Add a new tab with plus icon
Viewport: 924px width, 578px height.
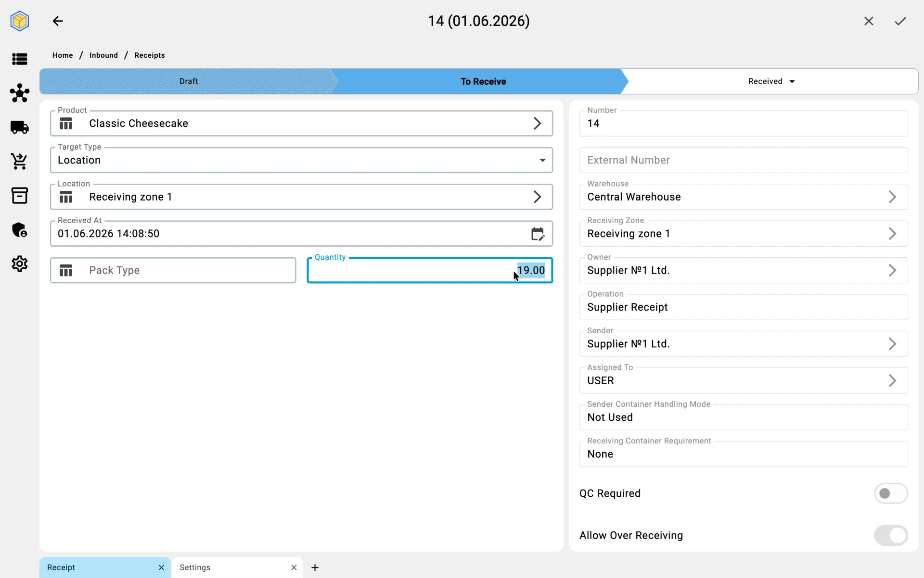coord(315,567)
